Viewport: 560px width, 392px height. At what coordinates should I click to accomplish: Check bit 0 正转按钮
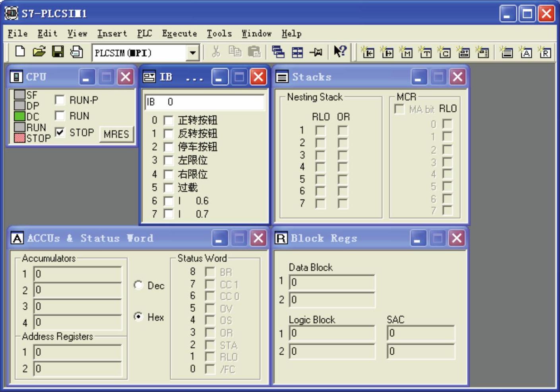[169, 120]
